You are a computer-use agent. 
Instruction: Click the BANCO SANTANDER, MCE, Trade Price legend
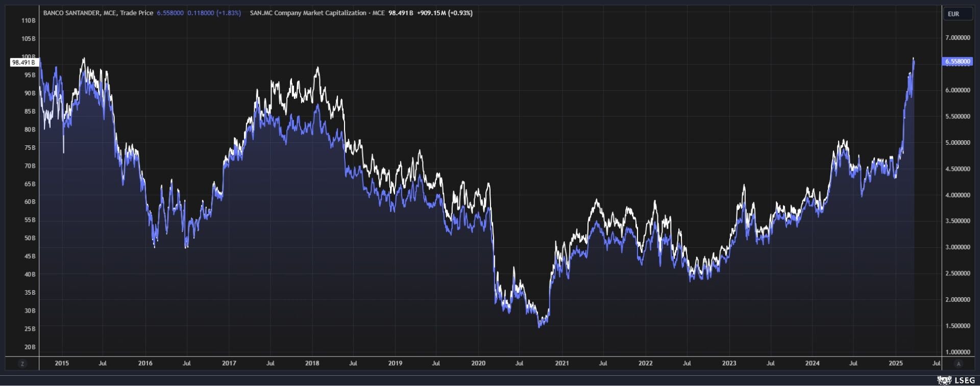98,13
